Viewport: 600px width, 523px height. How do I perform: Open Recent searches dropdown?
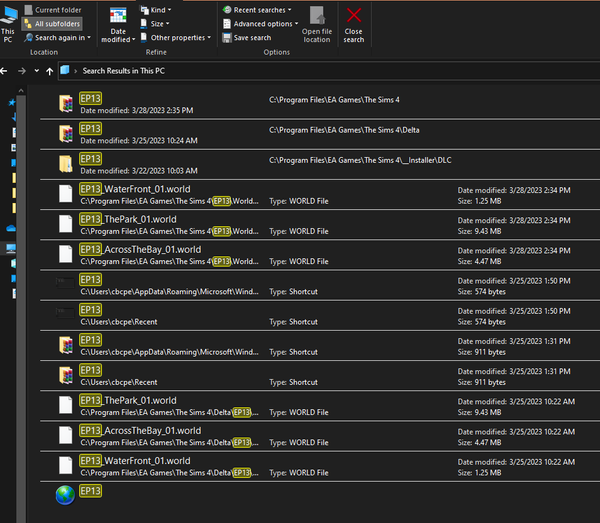[257, 10]
